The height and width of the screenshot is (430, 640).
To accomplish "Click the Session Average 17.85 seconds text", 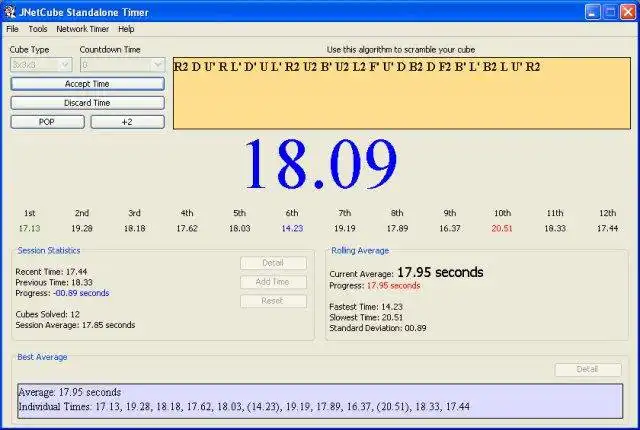I will 75,325.
